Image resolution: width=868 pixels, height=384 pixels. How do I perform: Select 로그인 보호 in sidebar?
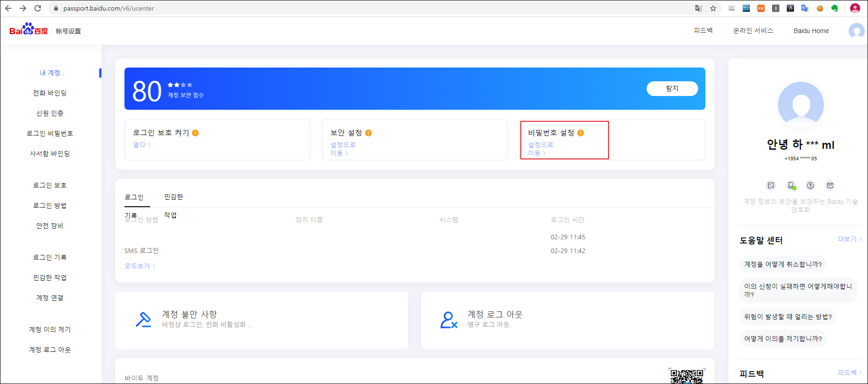50,185
